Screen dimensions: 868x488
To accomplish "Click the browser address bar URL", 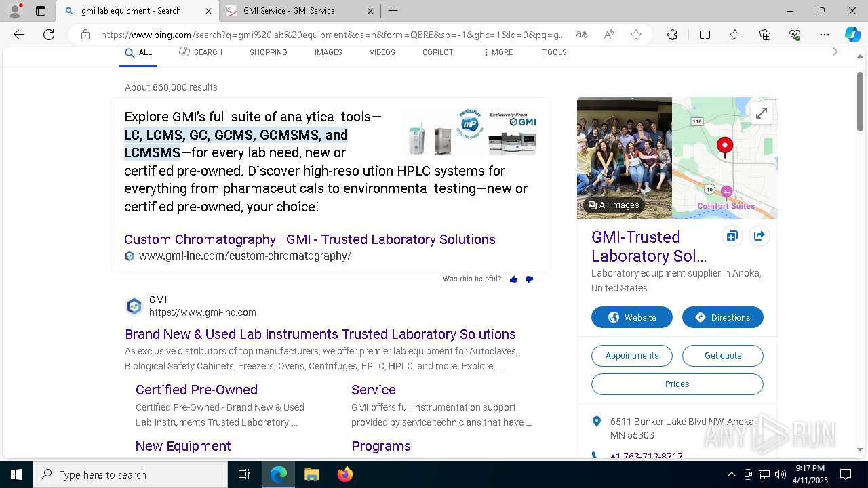I will 332,35.
